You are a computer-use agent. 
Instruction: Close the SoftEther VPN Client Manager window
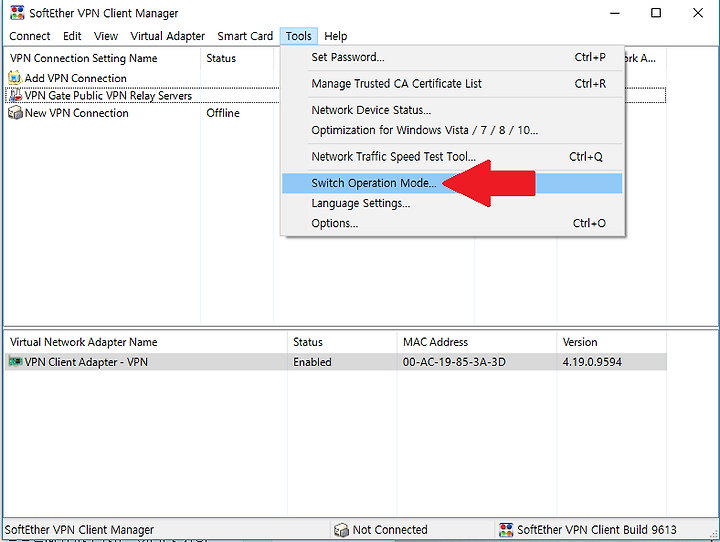point(698,13)
